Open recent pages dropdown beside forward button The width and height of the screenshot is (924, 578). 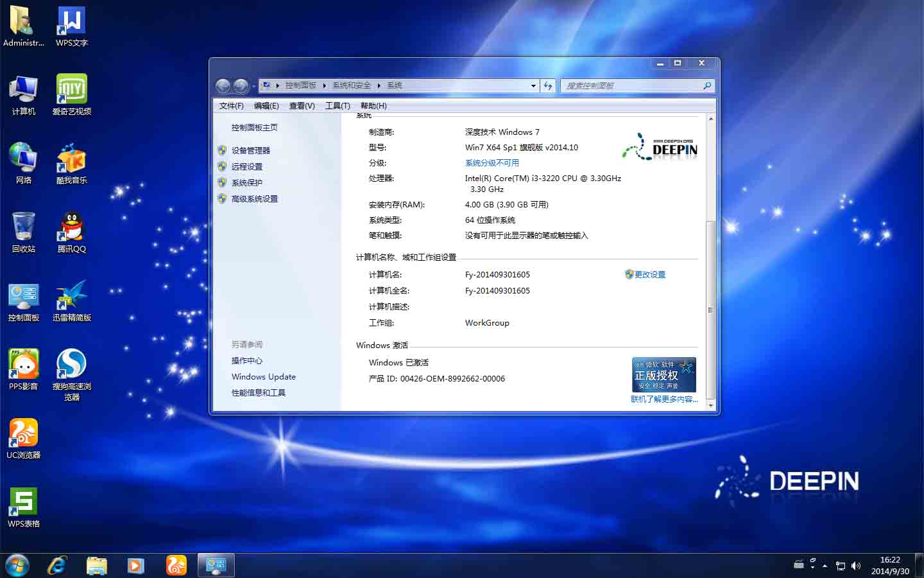253,85
